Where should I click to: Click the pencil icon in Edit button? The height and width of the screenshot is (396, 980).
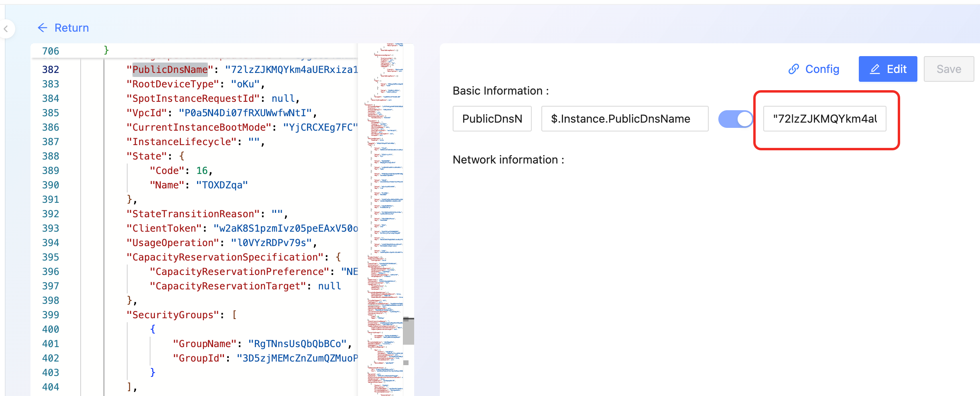click(875, 69)
